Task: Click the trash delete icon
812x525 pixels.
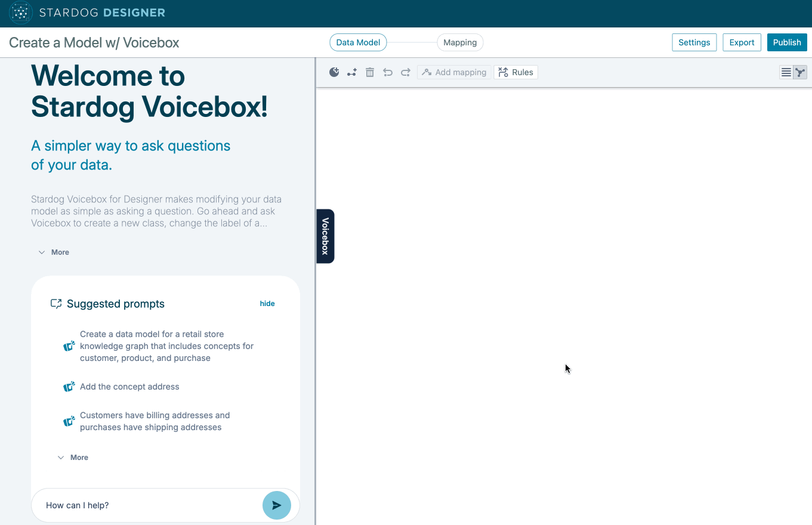Action: pyautogui.click(x=370, y=72)
